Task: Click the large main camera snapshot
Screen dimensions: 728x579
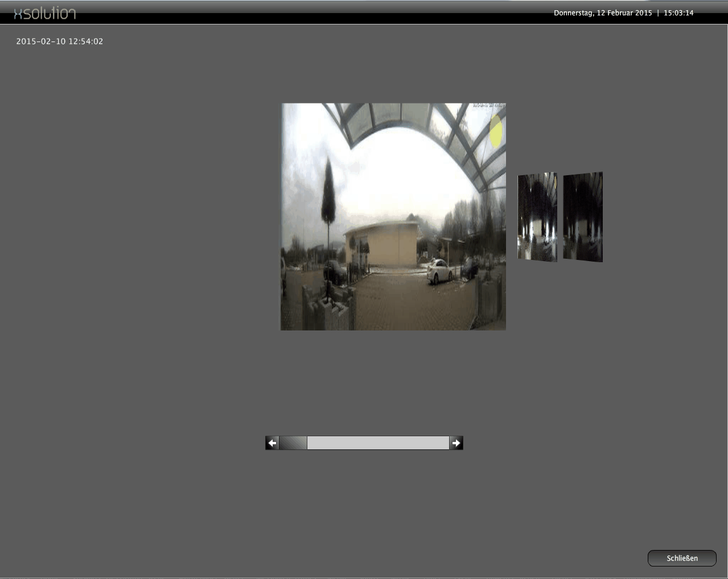Action: (393, 216)
